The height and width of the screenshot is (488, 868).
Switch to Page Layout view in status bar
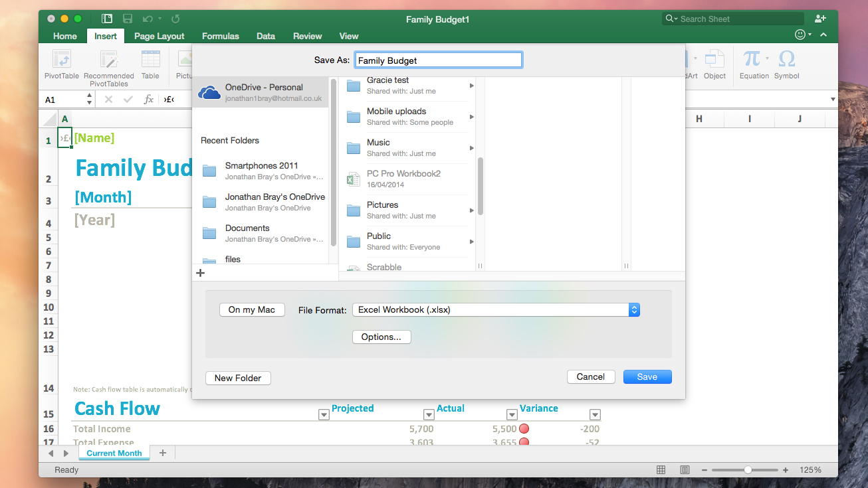pos(685,469)
